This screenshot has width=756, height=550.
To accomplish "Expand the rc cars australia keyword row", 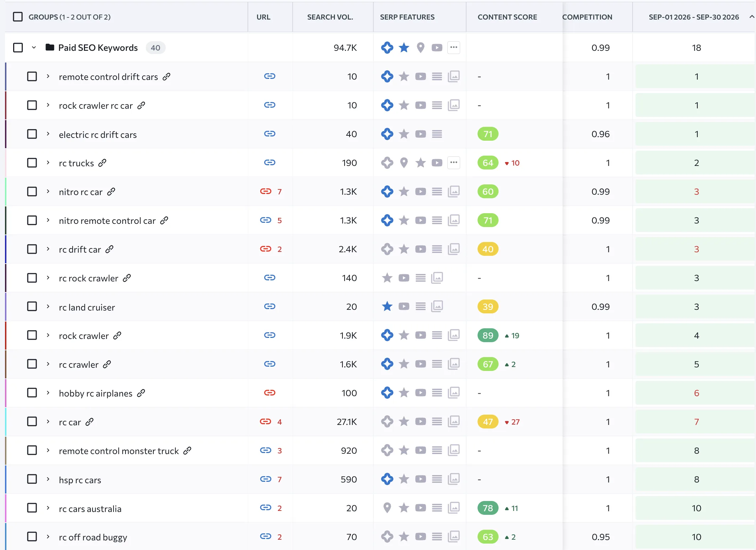I will click(x=48, y=508).
